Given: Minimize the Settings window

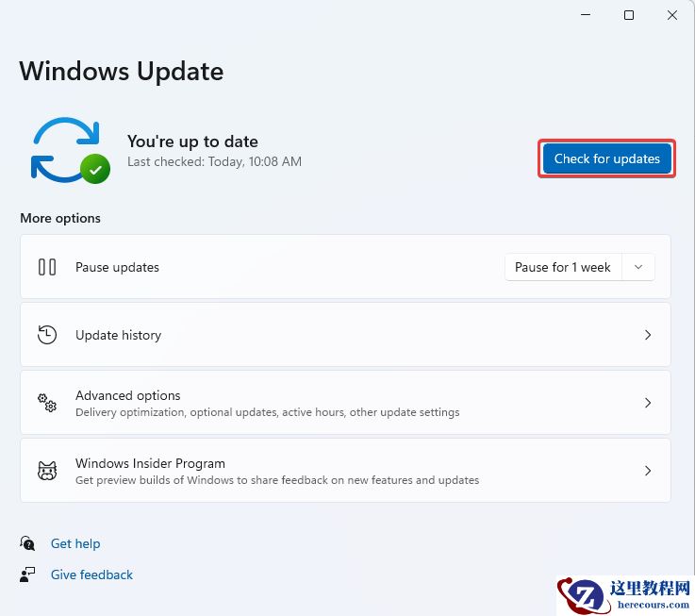Looking at the screenshot, I should [x=586, y=15].
